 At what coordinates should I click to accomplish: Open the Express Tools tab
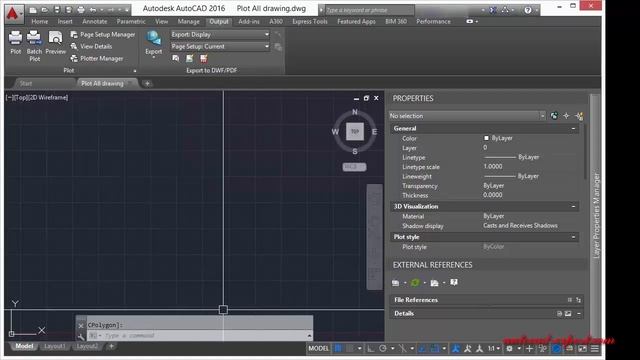click(310, 22)
